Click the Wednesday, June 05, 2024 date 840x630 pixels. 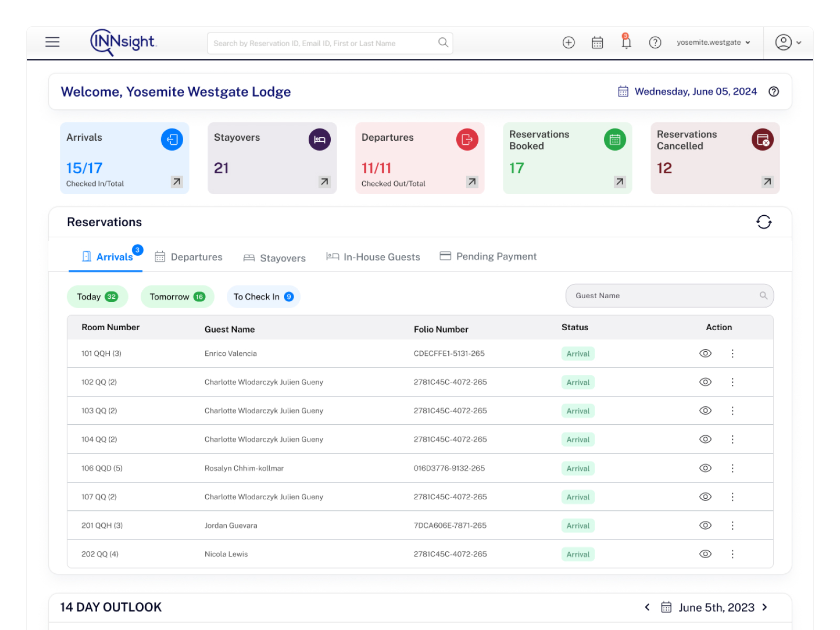tap(696, 91)
